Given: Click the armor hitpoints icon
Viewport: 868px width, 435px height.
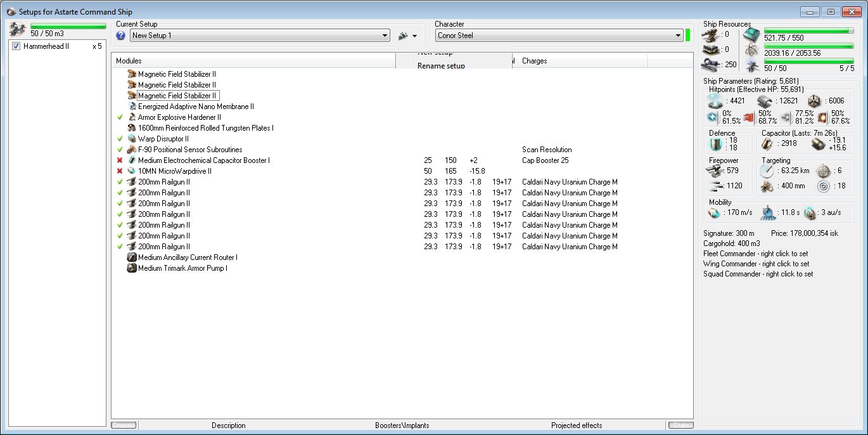Looking at the screenshot, I should 764,101.
